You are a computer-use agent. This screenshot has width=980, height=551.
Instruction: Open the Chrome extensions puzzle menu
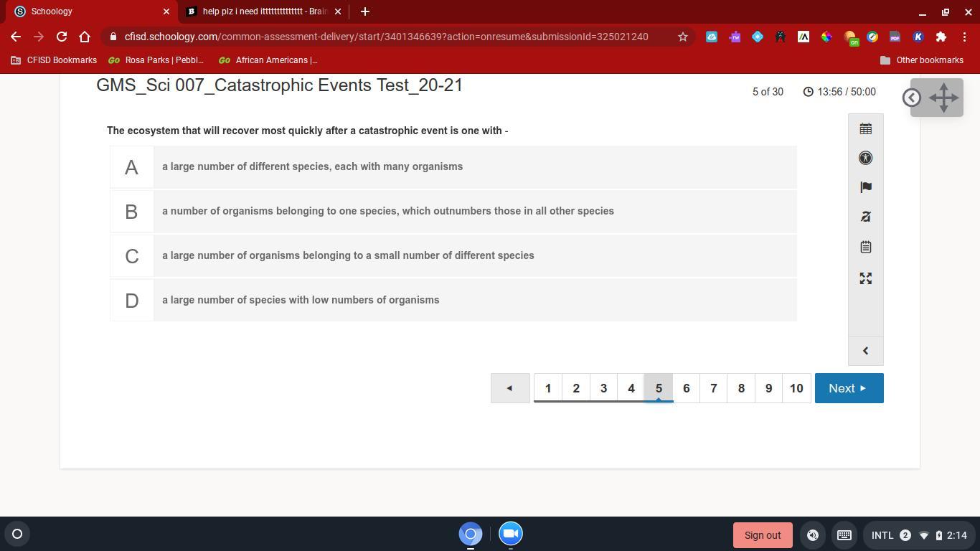(941, 37)
